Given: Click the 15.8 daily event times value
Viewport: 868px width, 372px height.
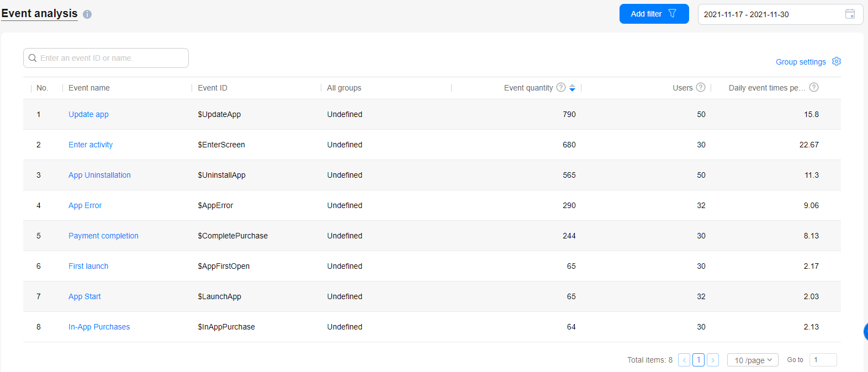Looking at the screenshot, I should click(x=811, y=114).
